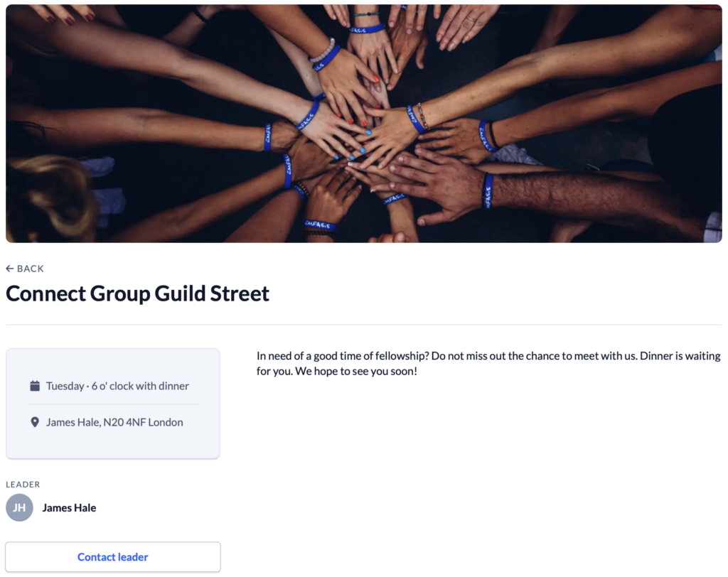Click the leader initials circle labeled JH
The width and height of the screenshot is (728, 577).
[x=19, y=507]
